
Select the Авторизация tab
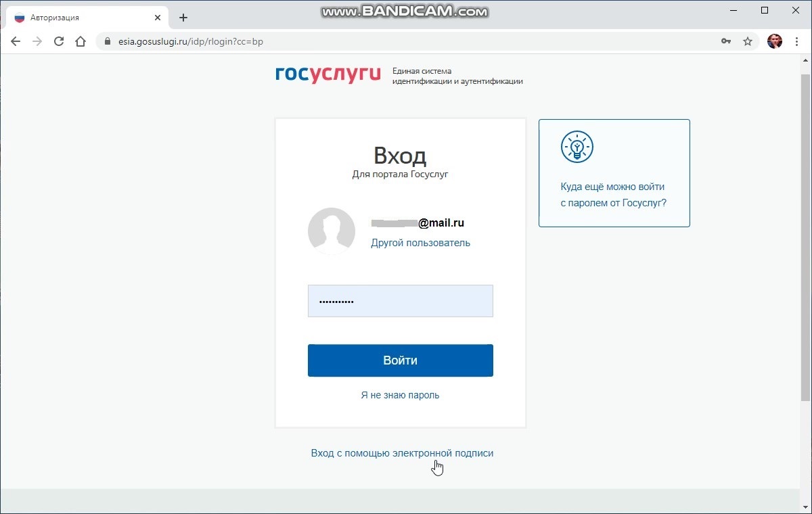(x=87, y=18)
